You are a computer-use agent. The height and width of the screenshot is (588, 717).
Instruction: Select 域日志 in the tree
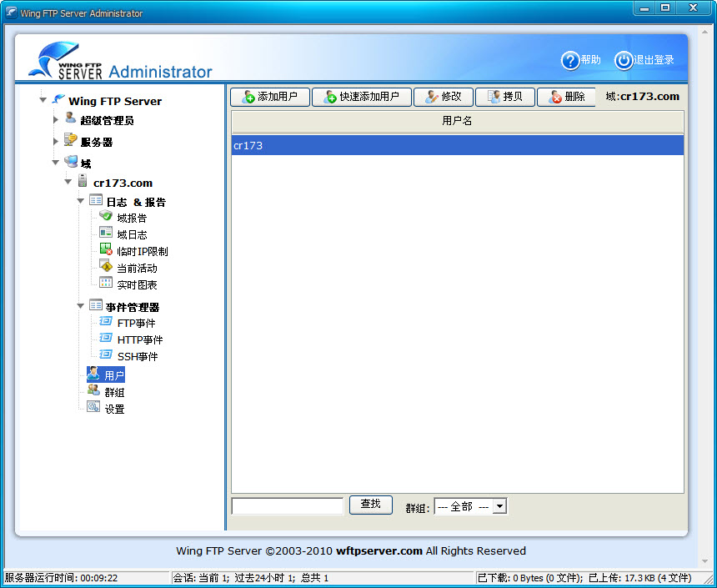[x=132, y=234]
